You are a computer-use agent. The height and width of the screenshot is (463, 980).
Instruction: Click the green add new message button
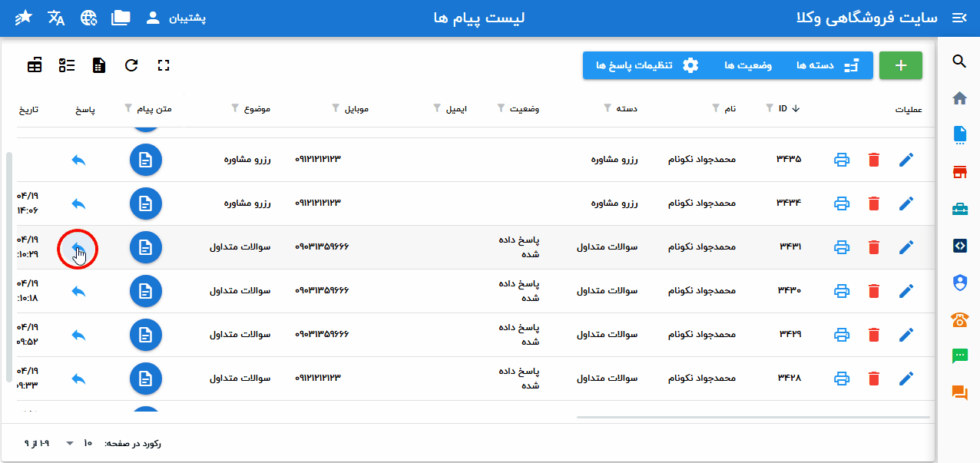(900, 65)
